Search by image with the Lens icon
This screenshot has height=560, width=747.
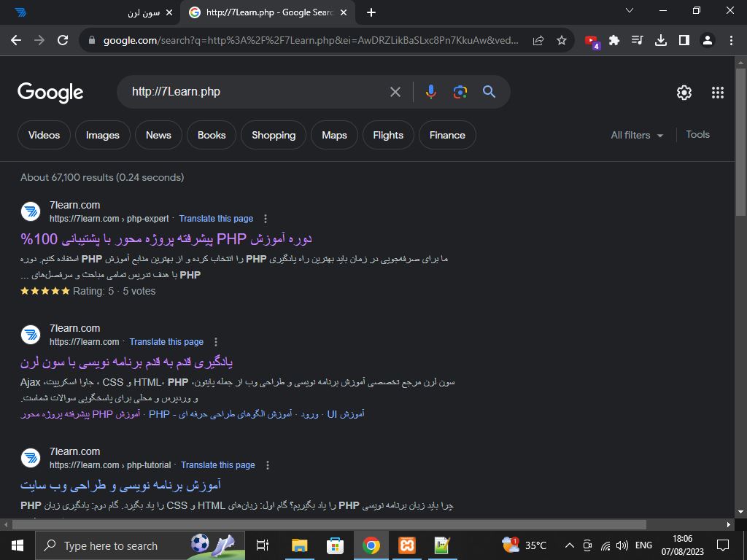(460, 92)
